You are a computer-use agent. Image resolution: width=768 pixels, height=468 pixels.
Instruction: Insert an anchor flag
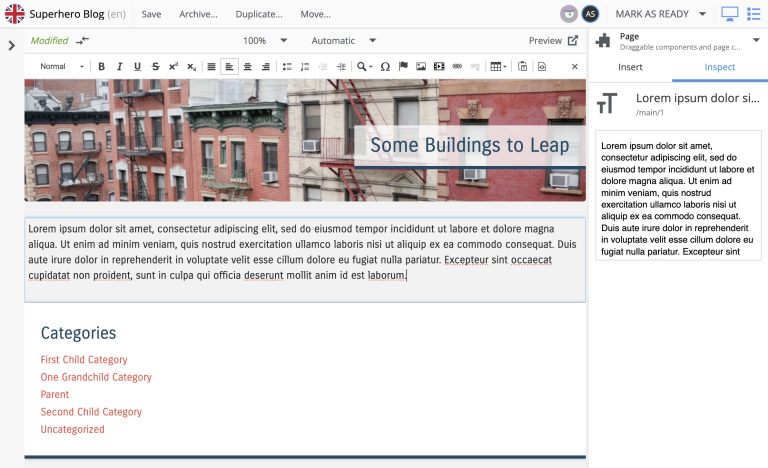point(403,67)
